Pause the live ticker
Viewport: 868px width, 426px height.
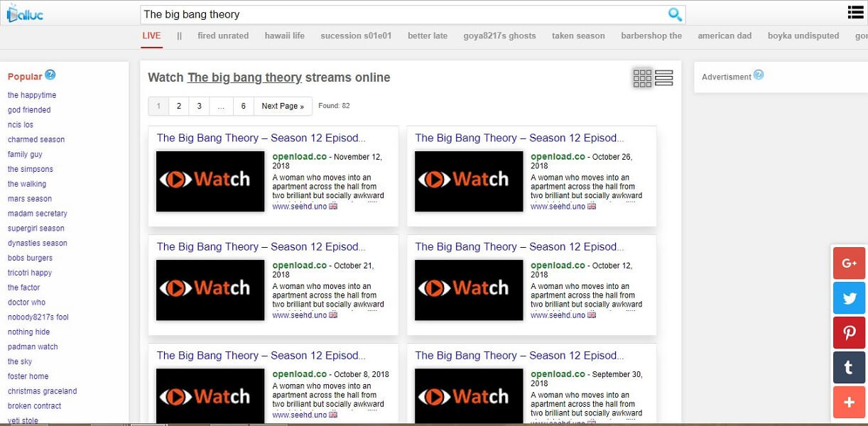click(x=180, y=35)
